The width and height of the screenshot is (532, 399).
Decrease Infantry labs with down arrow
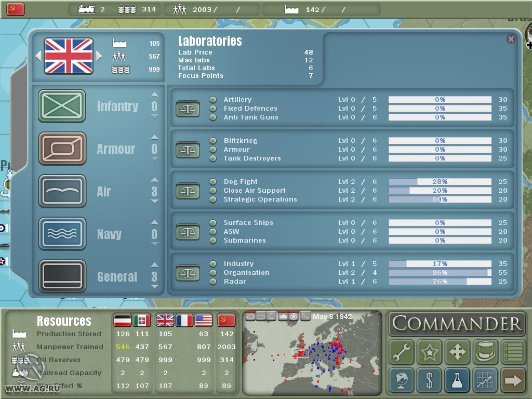(x=154, y=117)
